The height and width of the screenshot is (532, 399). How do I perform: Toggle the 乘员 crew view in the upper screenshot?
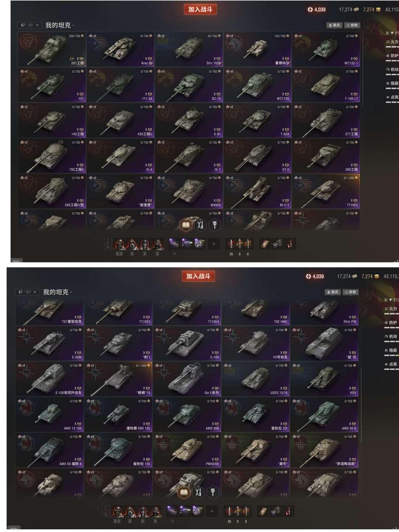[334, 25]
